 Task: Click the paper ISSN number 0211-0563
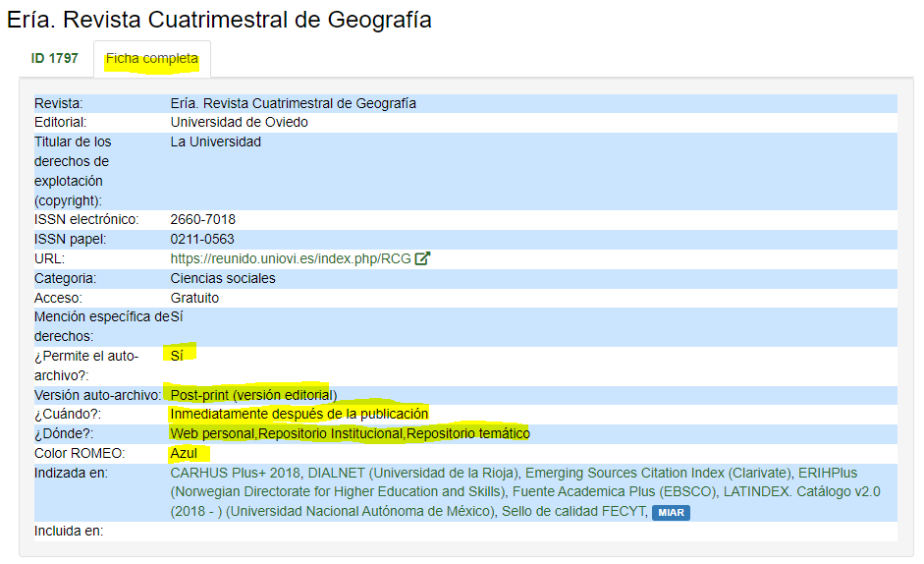(x=202, y=240)
